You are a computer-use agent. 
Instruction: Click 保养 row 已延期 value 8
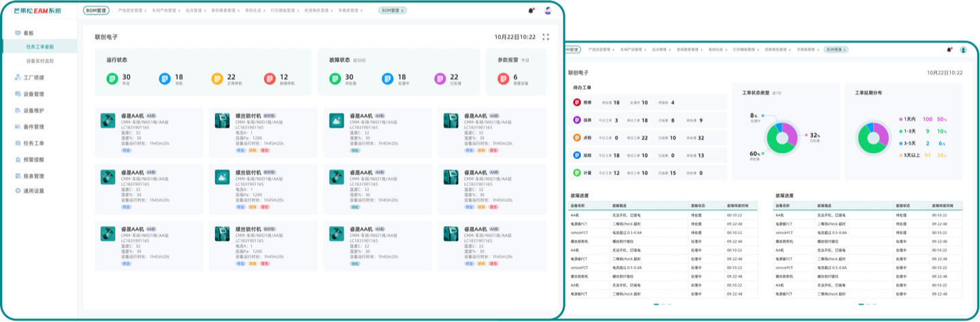click(x=672, y=120)
